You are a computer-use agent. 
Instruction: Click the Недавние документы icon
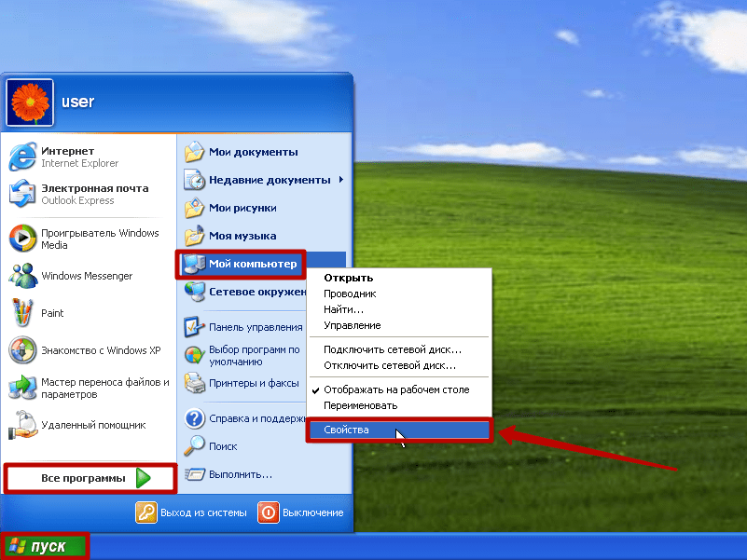[x=194, y=180]
